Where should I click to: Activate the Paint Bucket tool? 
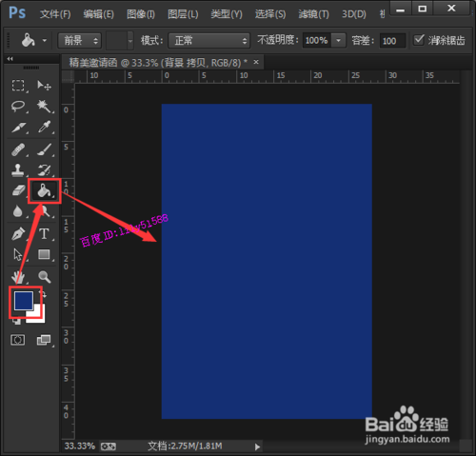coord(44,191)
